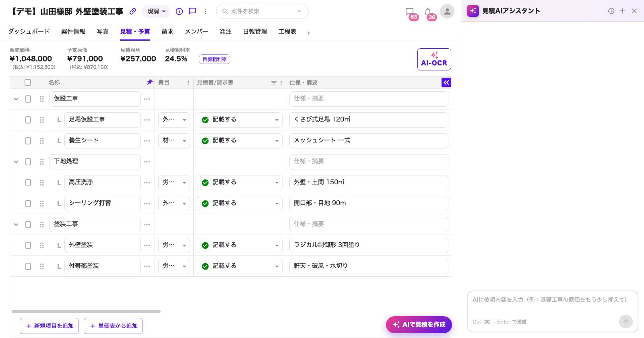The width and height of the screenshot is (644, 338).
Task: Collapse panel with double-chevron purple icon
Action: pyautogui.click(x=446, y=82)
